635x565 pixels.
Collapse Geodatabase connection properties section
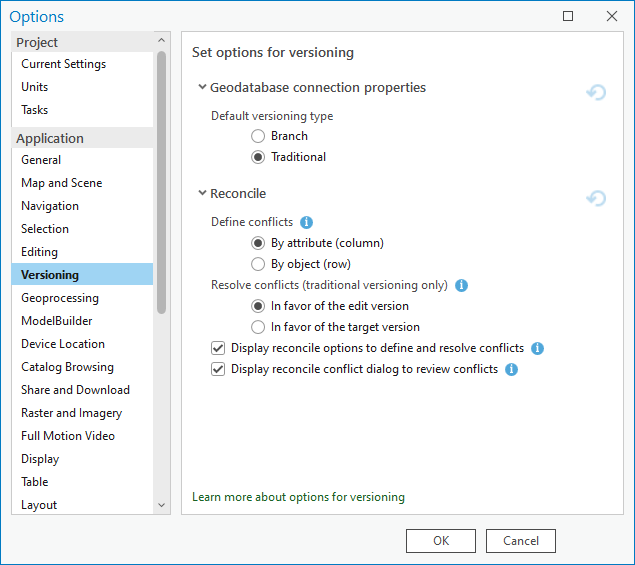tap(203, 87)
